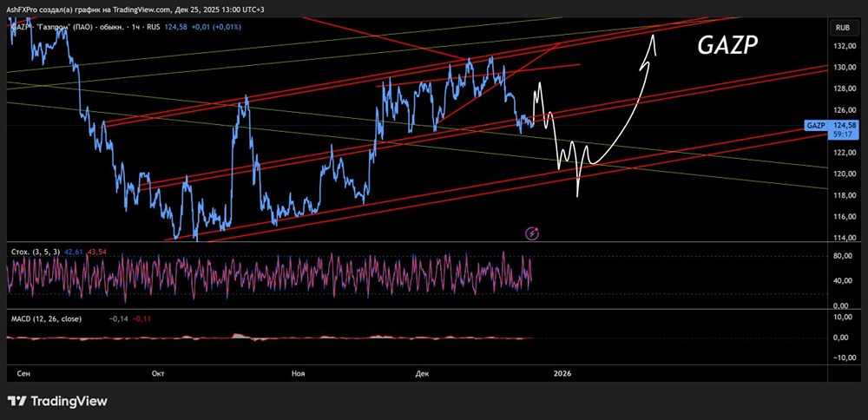868x420 pixels.
Task: Click the Стох. (3, 5, 3) indicator legend
Action: click(37, 252)
